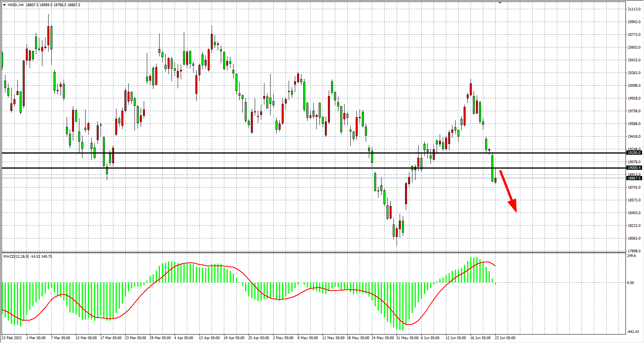Click the 6 Jun 05:00 time label
Screen dimensions: 644x343
click(430, 338)
